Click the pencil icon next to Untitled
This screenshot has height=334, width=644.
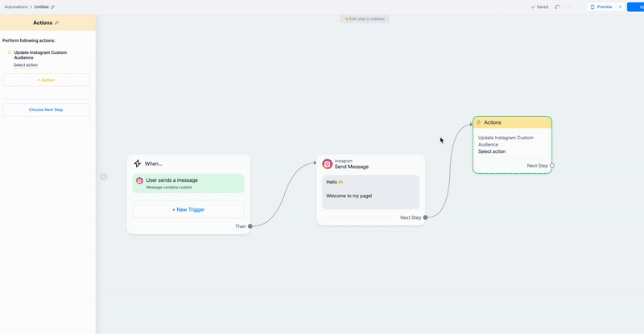click(x=53, y=6)
